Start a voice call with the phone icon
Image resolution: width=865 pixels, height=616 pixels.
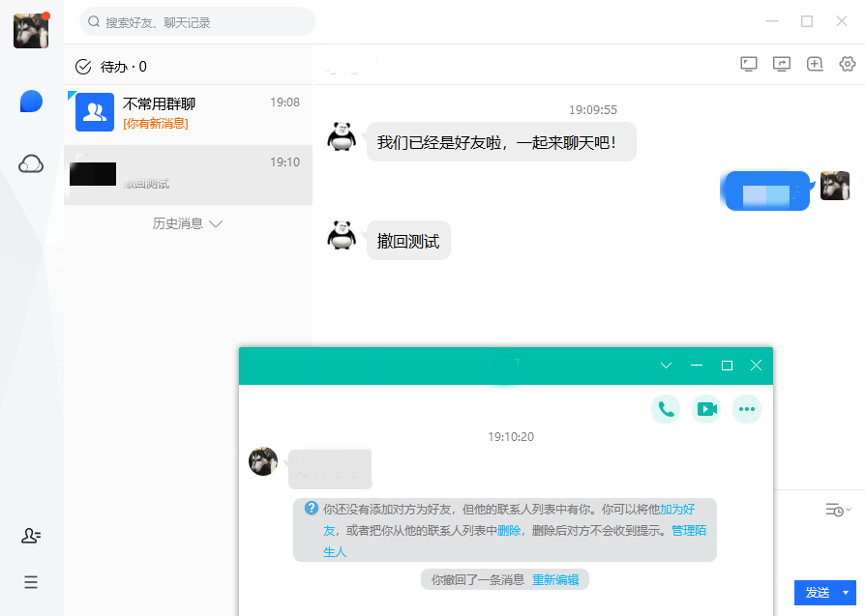click(666, 409)
